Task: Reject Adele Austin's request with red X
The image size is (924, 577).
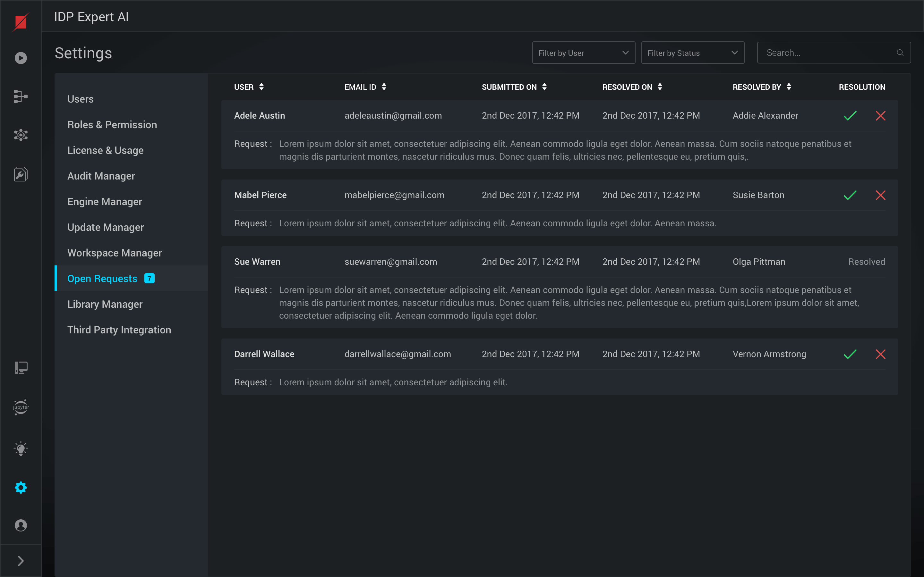Action: [880, 116]
